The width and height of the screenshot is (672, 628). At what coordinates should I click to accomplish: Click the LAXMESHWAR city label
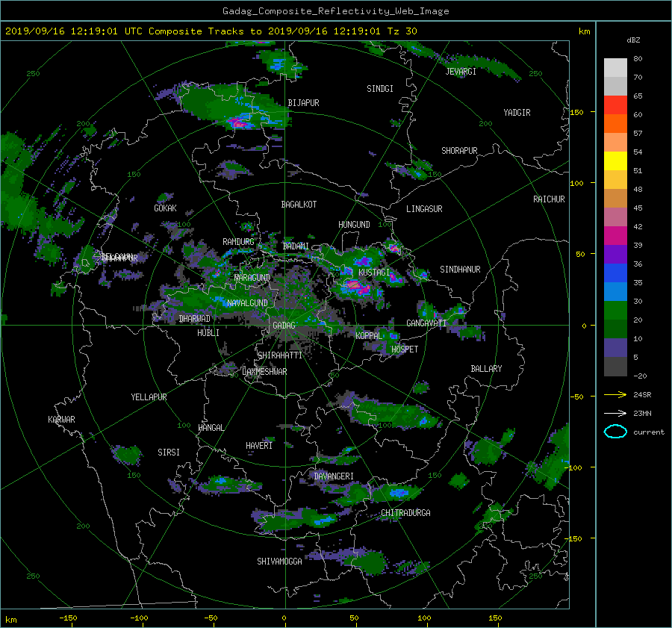point(264,372)
